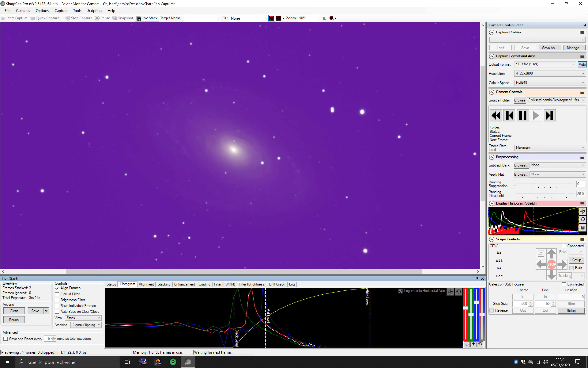Click the scope move right arrow

[x=562, y=264]
